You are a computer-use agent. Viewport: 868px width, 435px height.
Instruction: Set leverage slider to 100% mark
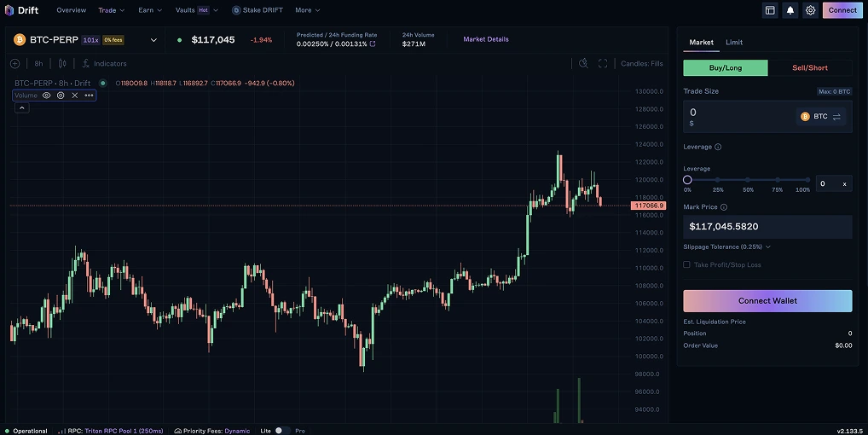[807, 180]
